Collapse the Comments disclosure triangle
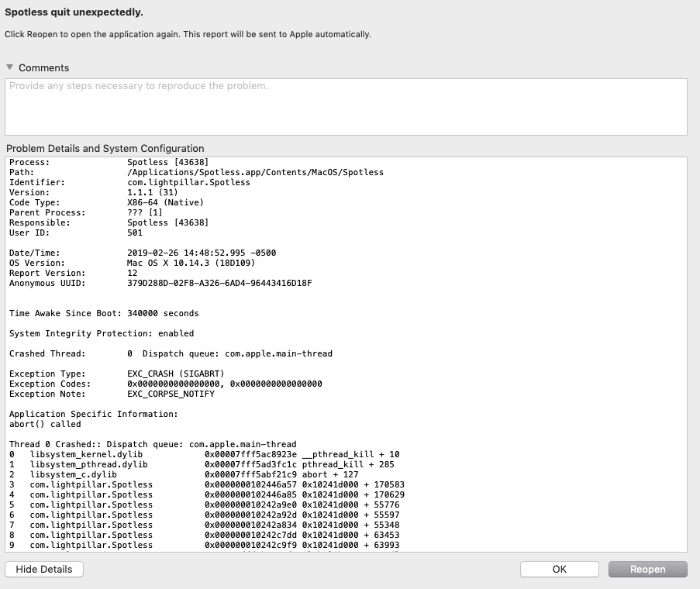This screenshot has width=700, height=589. point(10,67)
